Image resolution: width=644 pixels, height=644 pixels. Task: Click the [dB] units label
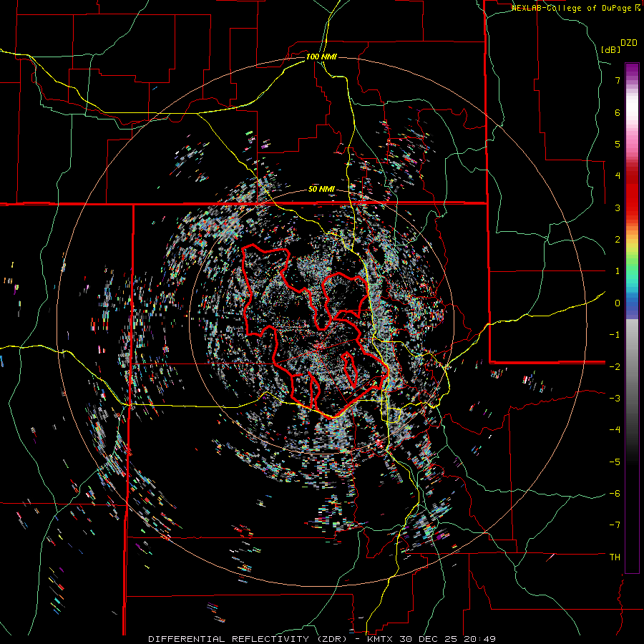pyautogui.click(x=611, y=49)
